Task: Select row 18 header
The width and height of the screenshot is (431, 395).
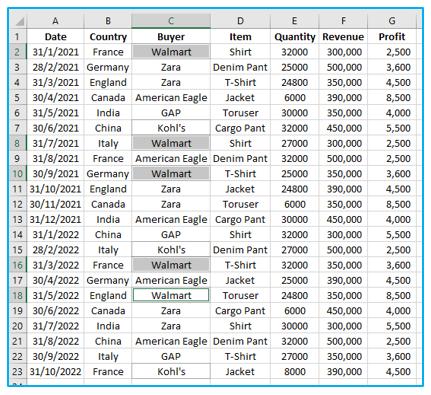Action: pyautogui.click(x=17, y=295)
